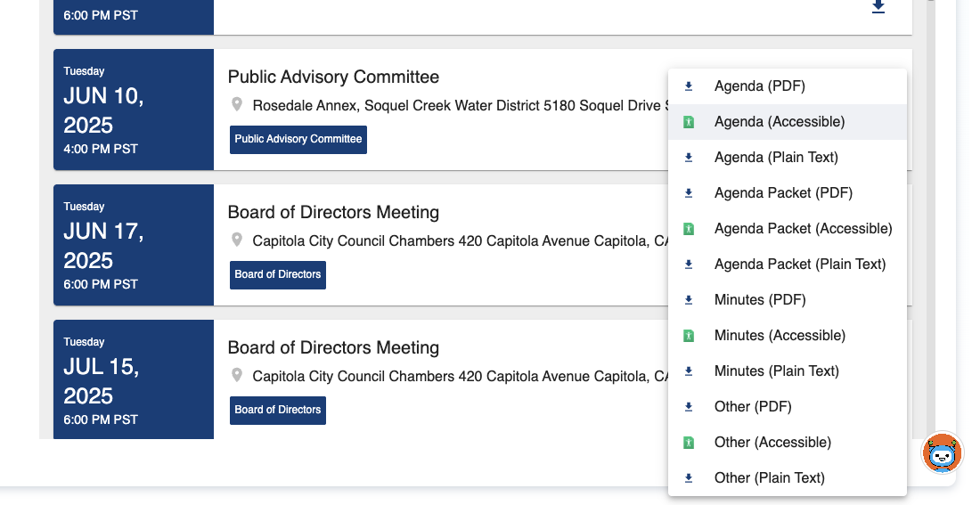Viewport: 980px width, 505px height.
Task: Click location pin for Jun 17 meeting address
Action: point(237,240)
